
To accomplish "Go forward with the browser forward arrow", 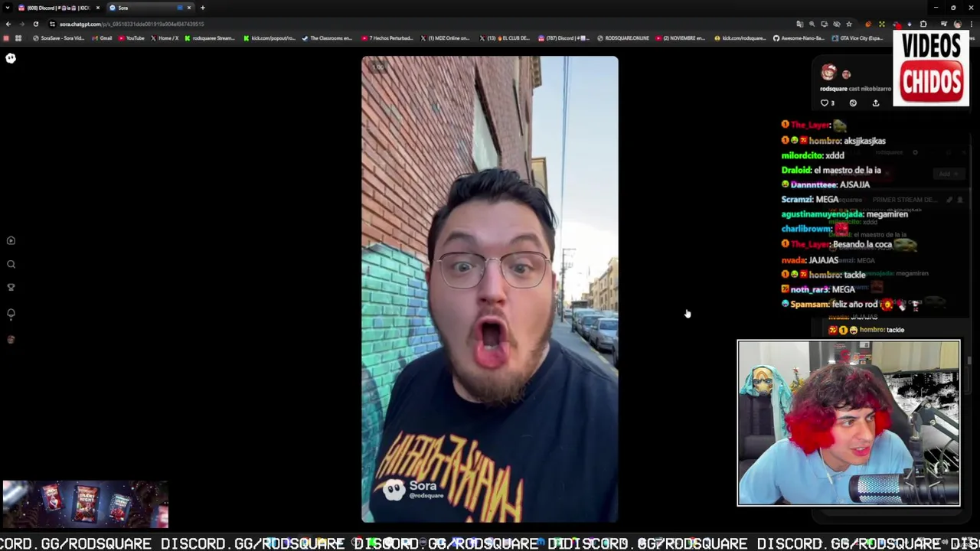I will coord(21,24).
